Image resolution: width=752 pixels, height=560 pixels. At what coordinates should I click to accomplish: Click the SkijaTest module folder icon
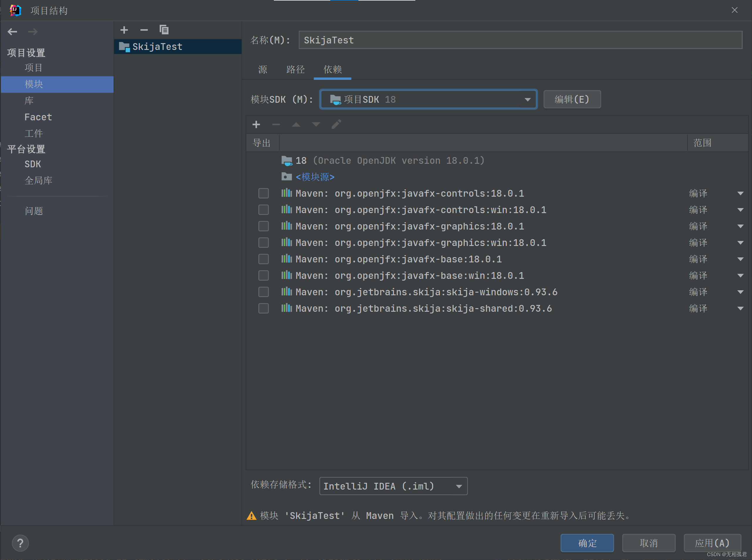[124, 47]
